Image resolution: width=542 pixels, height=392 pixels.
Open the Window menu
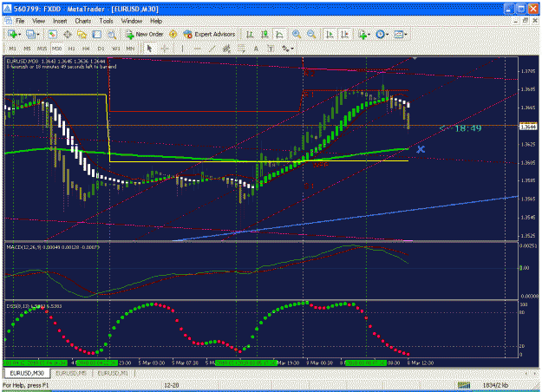[x=131, y=21]
